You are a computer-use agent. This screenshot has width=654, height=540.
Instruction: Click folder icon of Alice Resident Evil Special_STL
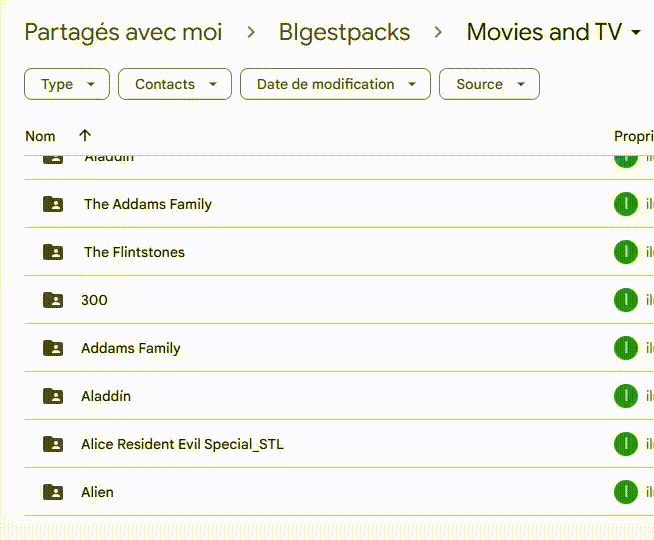pos(53,444)
